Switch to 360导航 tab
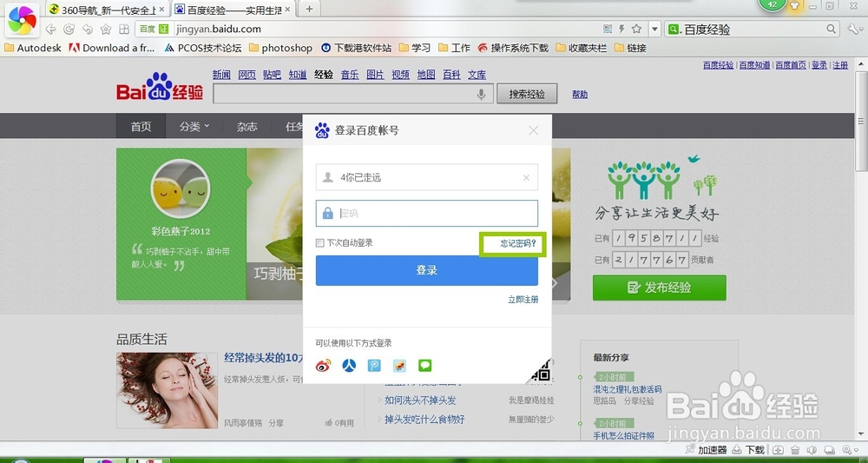868x463 pixels. [x=108, y=10]
